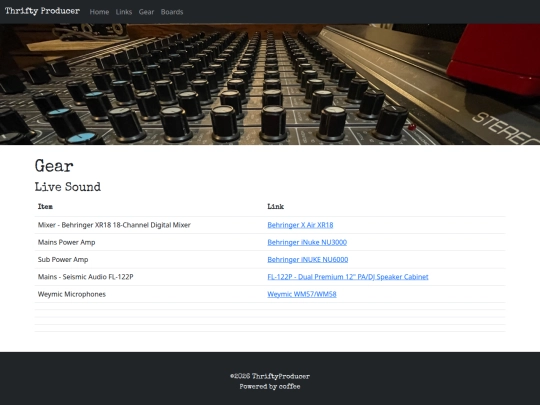Open the Home nav item

[99, 12]
